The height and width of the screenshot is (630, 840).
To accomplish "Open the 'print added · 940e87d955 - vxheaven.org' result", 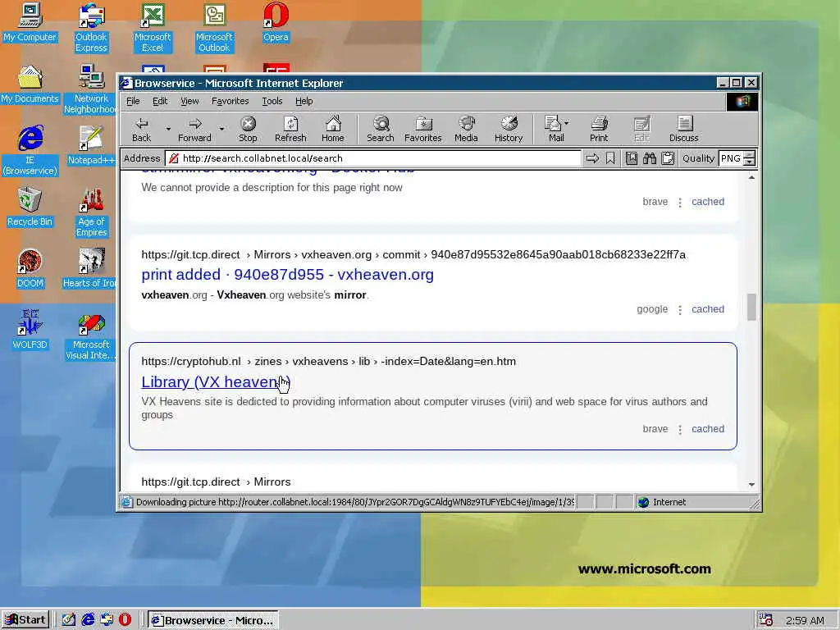I will [288, 275].
